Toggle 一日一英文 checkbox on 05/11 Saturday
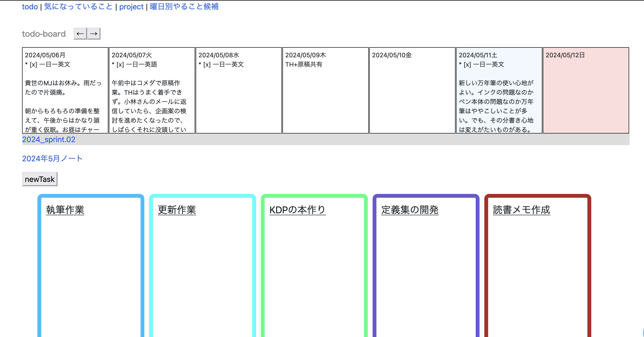 (x=467, y=64)
